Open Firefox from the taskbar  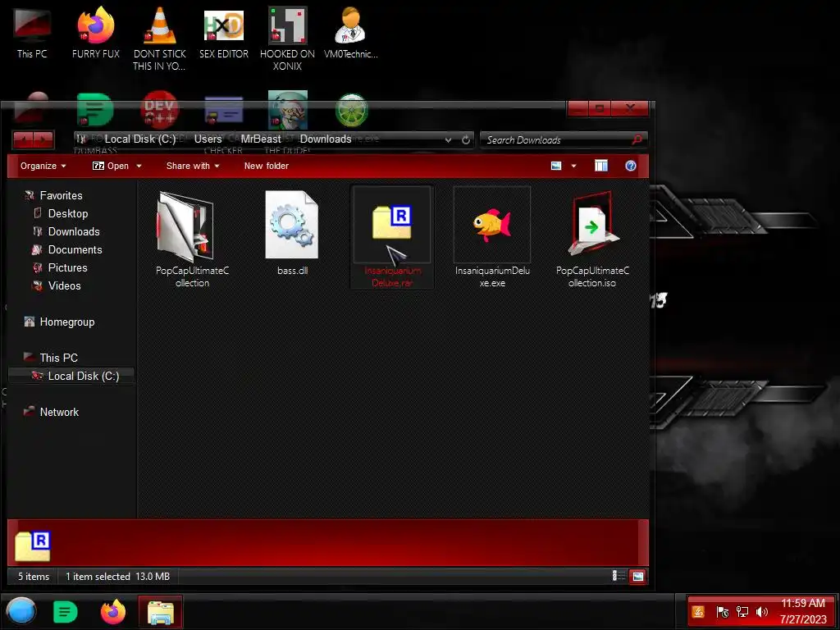[113, 612]
